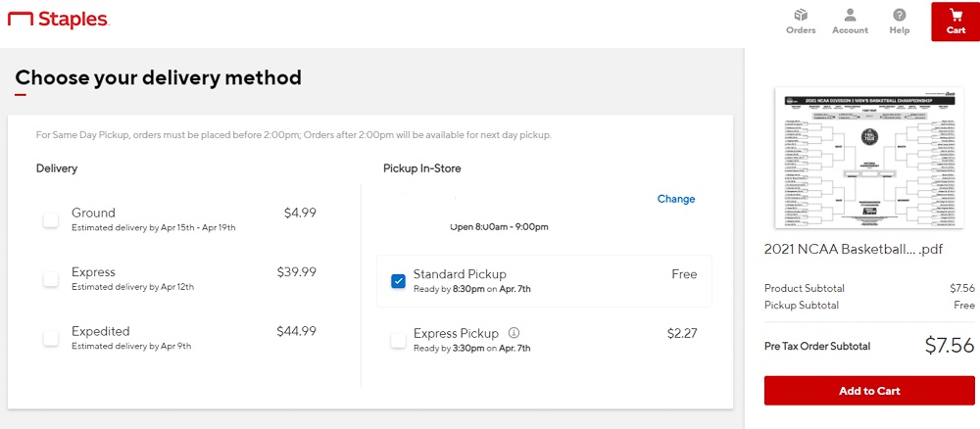Open the Orders box icon

tap(801, 16)
